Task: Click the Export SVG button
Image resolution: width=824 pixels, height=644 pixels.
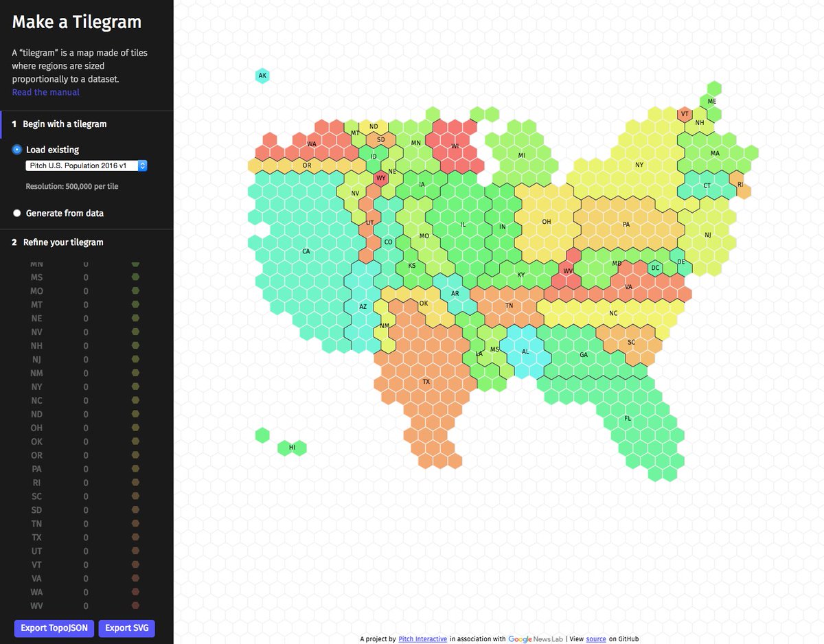Action: click(x=127, y=628)
